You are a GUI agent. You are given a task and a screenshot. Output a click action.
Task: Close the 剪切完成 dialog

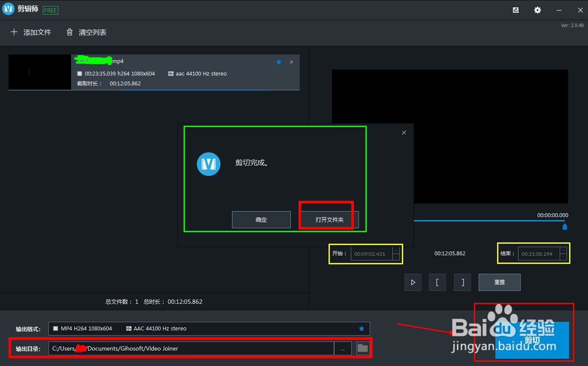pos(404,133)
